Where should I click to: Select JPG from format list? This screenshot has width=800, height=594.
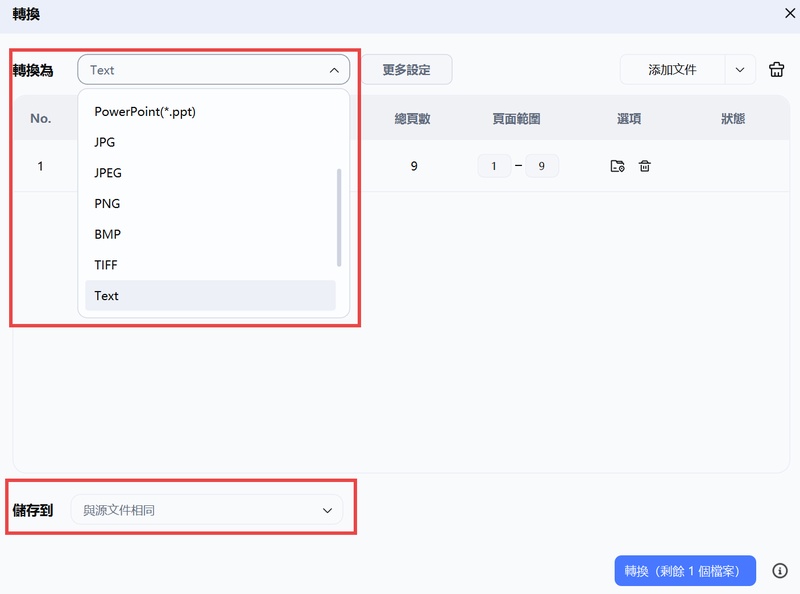[210, 142]
